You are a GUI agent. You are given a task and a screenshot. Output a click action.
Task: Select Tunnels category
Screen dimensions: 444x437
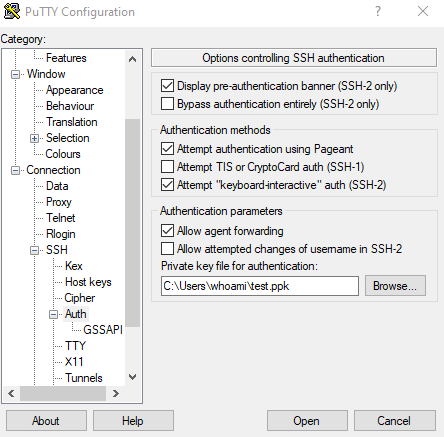(x=84, y=378)
